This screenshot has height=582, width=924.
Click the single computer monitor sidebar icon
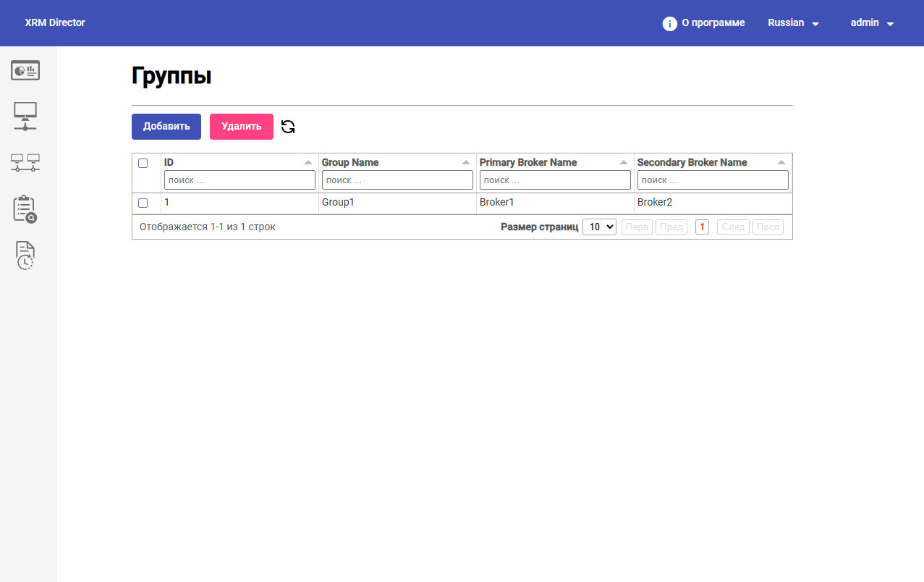(25, 116)
